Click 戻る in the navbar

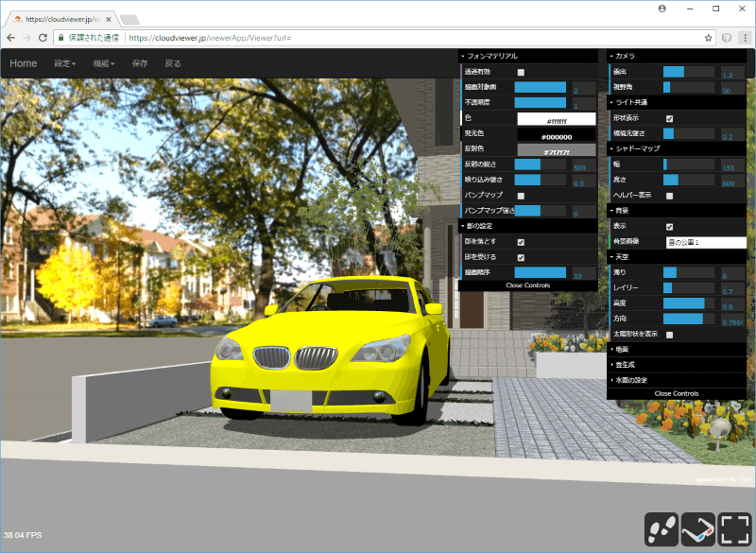pyautogui.click(x=173, y=63)
